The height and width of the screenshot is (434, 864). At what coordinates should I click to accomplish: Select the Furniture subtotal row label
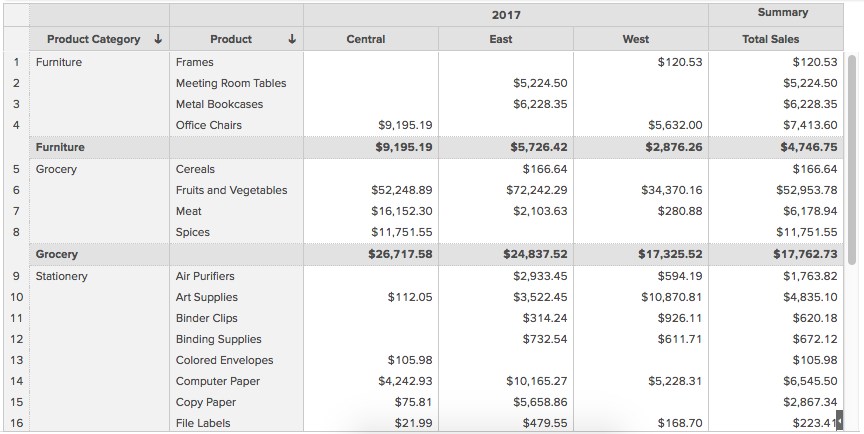pos(60,147)
